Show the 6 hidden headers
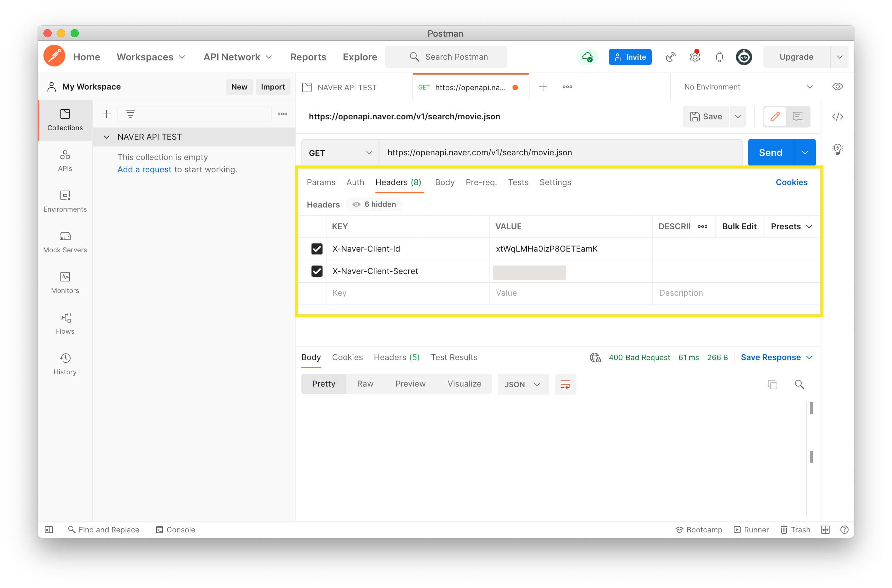Screen dimensions: 892x588 [x=374, y=204]
